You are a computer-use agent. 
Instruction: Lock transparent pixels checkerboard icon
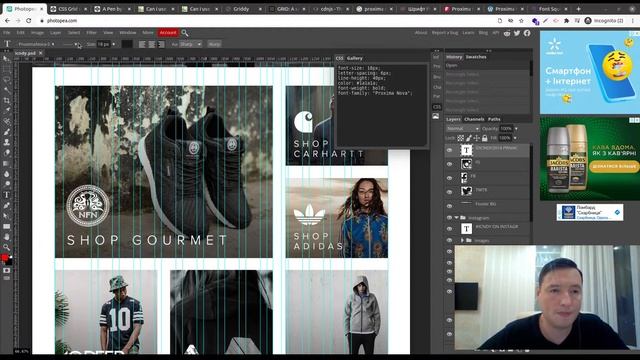point(460,138)
